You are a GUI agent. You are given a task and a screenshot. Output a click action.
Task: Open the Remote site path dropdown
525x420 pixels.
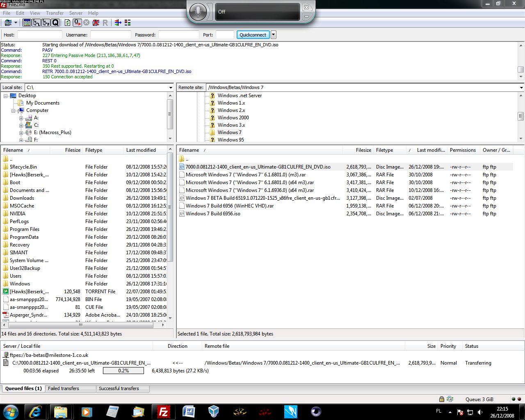pyautogui.click(x=521, y=87)
